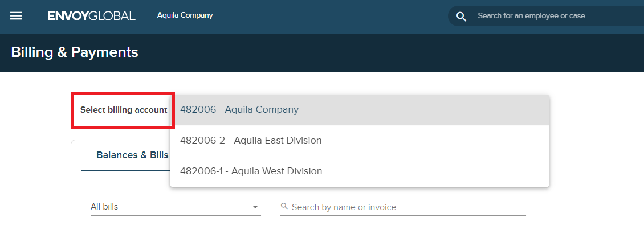Switch to the Balances & Bills tab
644x246 pixels.
132,155
